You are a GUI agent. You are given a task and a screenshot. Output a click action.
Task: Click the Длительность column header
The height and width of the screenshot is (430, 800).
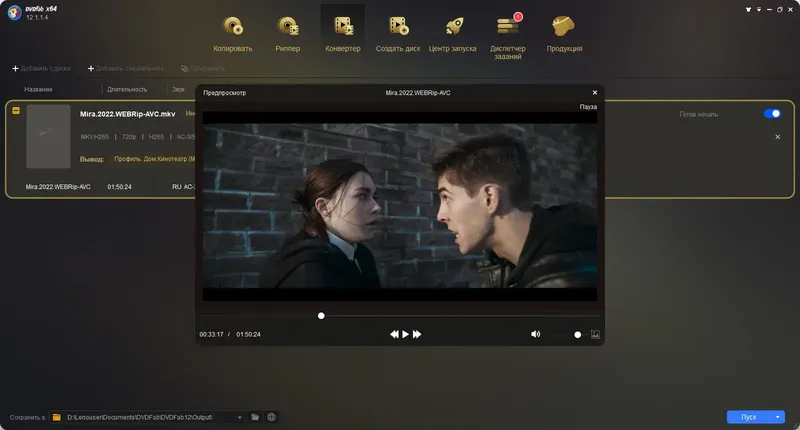click(x=127, y=89)
